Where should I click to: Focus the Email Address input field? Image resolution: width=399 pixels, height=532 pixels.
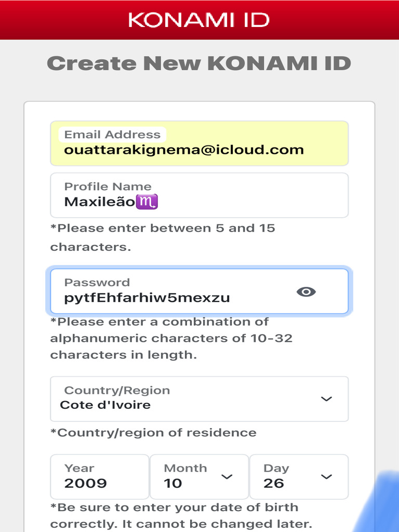(199, 150)
